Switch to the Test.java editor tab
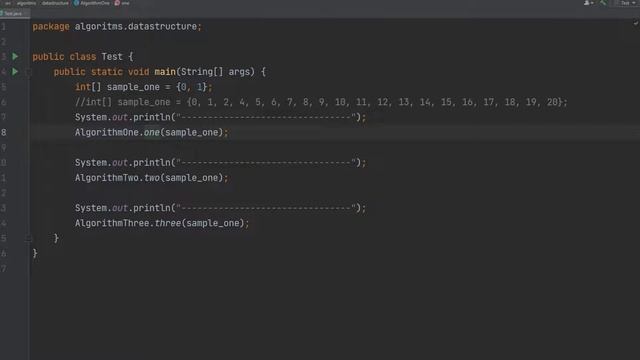 [x=15, y=13]
